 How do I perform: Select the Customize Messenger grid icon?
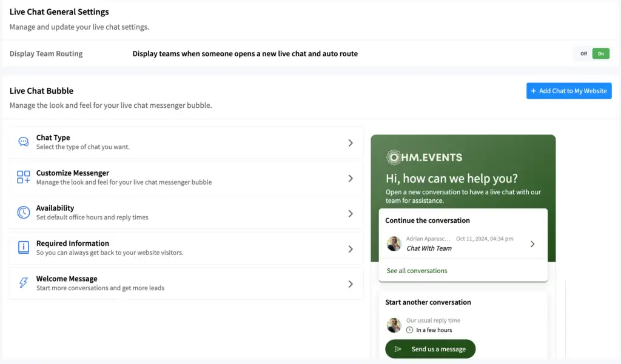click(23, 176)
